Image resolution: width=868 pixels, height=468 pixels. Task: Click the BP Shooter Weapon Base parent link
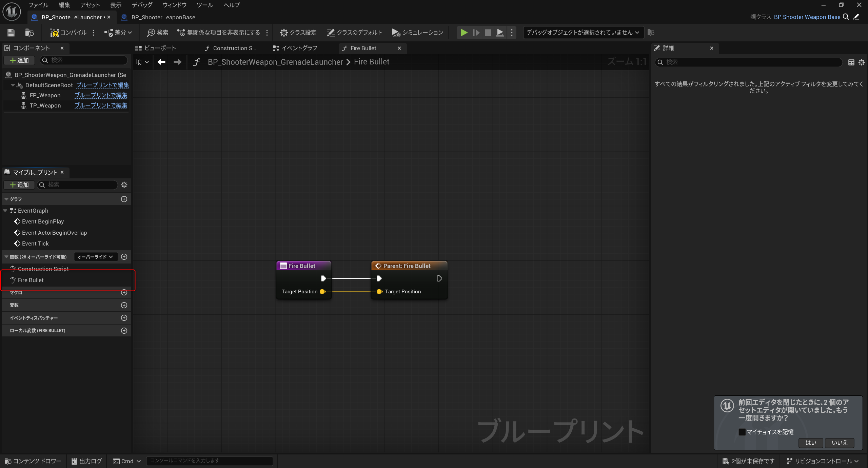[x=807, y=17]
